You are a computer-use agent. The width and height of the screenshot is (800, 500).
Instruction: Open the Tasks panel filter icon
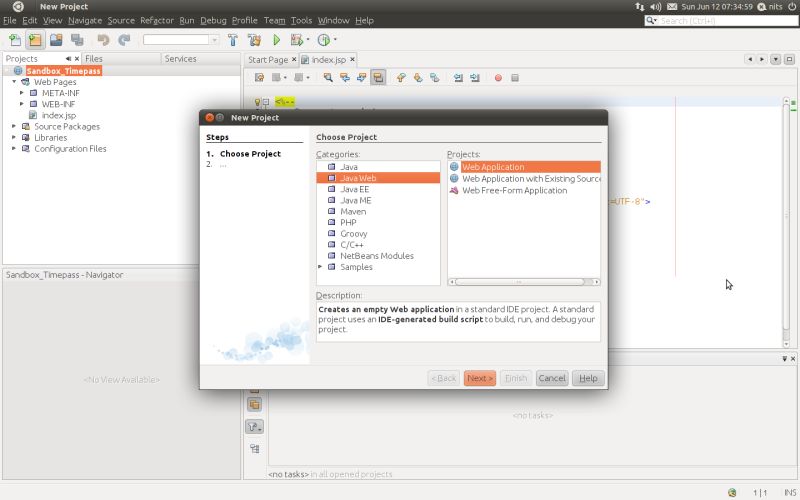(x=255, y=427)
